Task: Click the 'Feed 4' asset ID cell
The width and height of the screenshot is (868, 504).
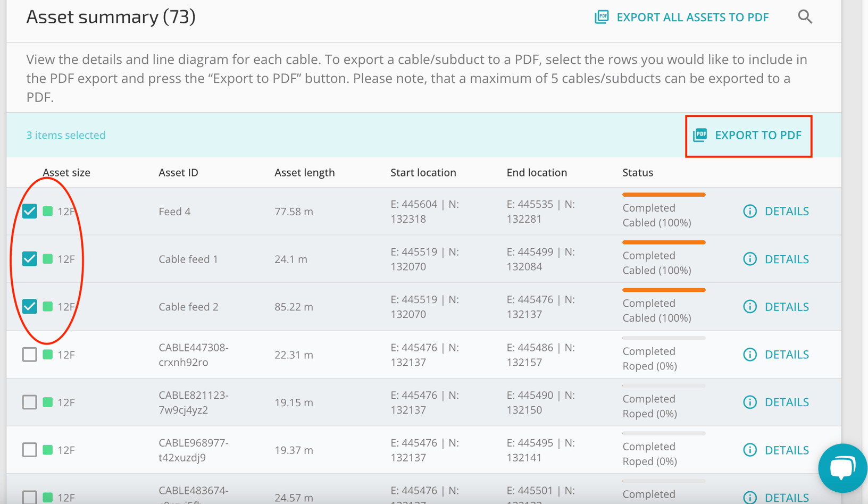Action: click(174, 211)
